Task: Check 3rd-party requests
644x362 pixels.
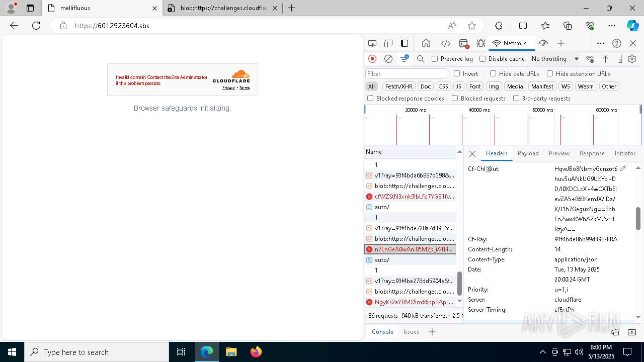Action: pos(516,99)
